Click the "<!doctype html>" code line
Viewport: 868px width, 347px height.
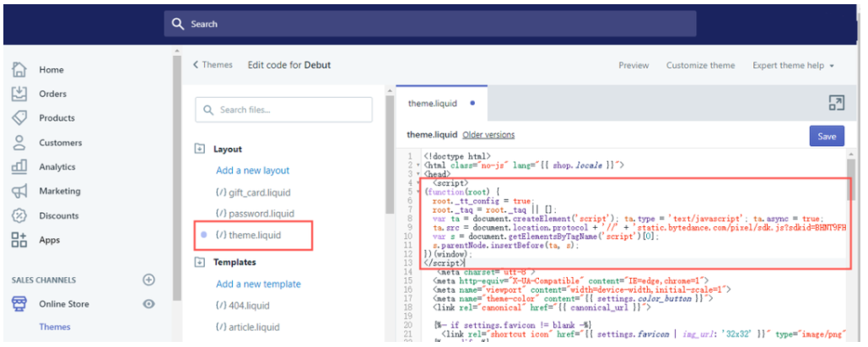click(456, 156)
